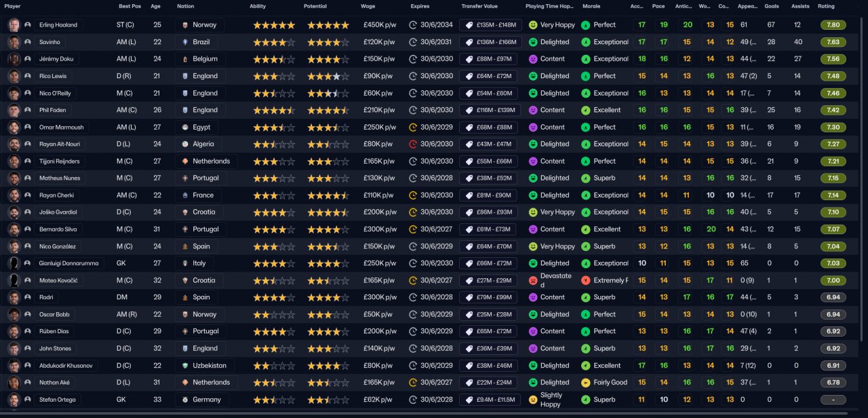The image size is (868, 418).
Task: Sort by the Transfer Value column header
Action: click(479, 6)
